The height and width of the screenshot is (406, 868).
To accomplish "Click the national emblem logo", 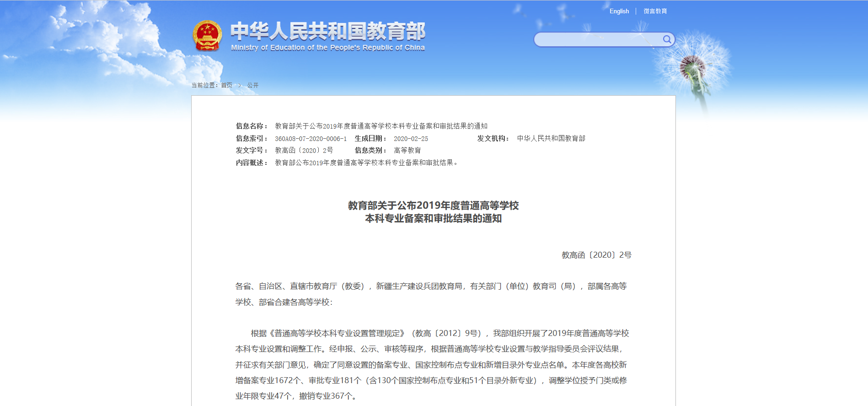I will click(207, 36).
